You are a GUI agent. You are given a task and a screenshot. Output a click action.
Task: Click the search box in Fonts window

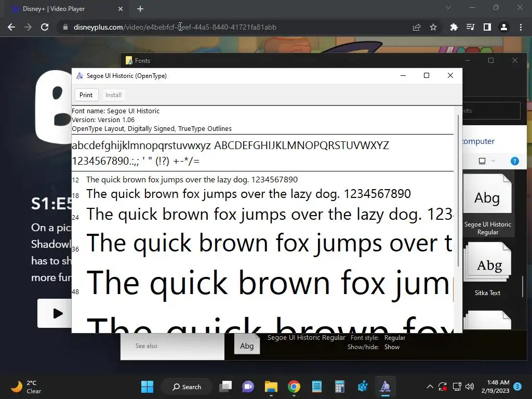(x=491, y=111)
